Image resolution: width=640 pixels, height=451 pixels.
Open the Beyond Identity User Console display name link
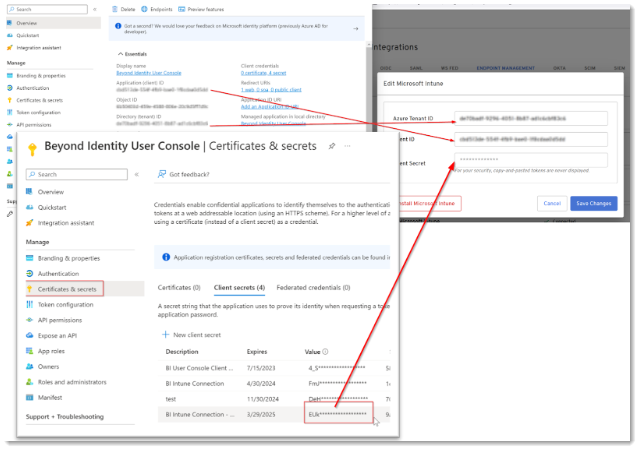pyautogui.click(x=148, y=73)
